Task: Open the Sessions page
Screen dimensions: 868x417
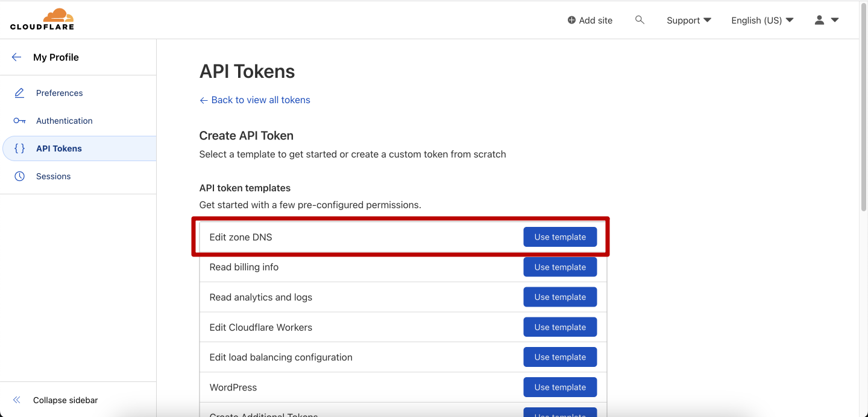Action: [x=78, y=176]
